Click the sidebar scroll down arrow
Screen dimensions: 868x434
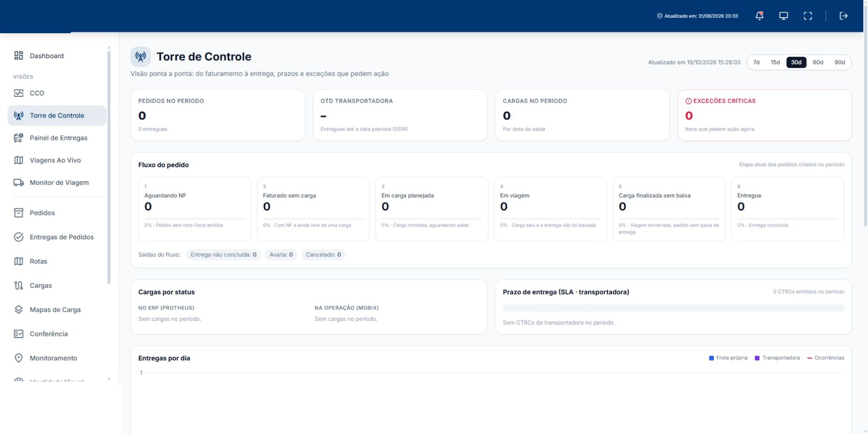pos(109,379)
